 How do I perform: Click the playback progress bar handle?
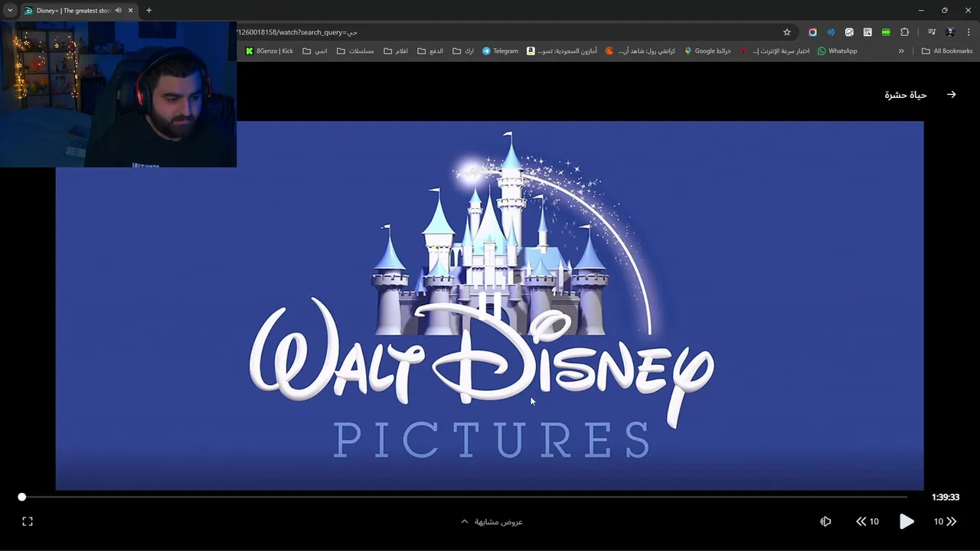point(22,497)
